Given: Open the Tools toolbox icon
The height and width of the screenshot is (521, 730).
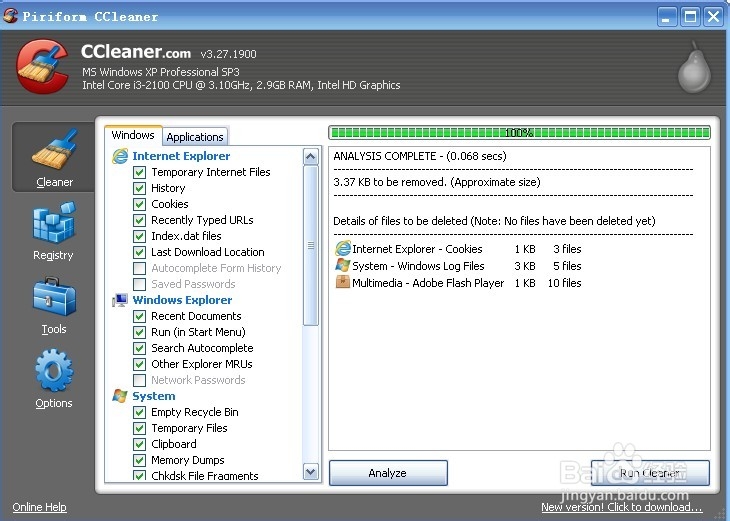Looking at the screenshot, I should (x=54, y=297).
